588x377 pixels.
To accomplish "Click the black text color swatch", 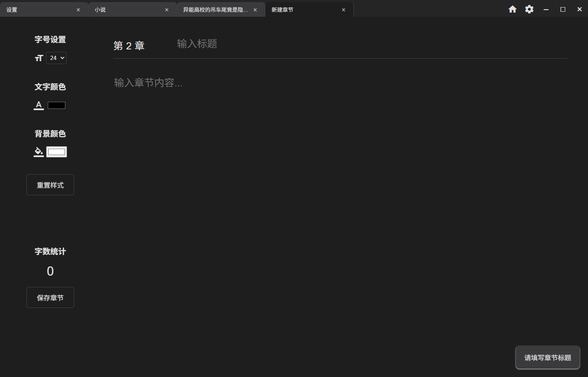I will (57, 105).
